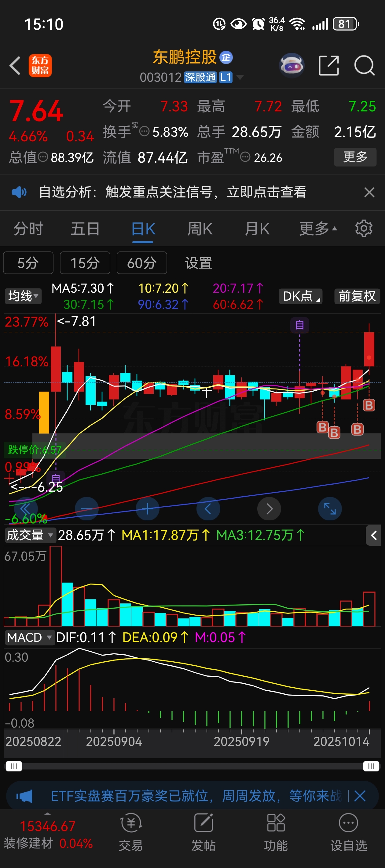The height and width of the screenshot is (868, 385).
Task: Dismiss the 自选分析 notice
Action: pos(369,192)
